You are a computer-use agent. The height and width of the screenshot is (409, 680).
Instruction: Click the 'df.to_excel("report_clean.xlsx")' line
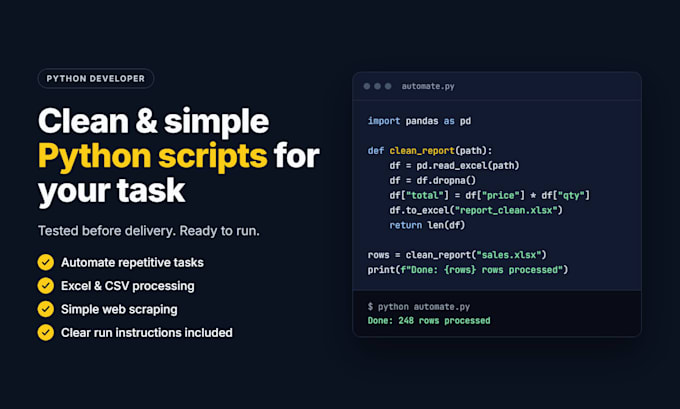[x=476, y=210]
